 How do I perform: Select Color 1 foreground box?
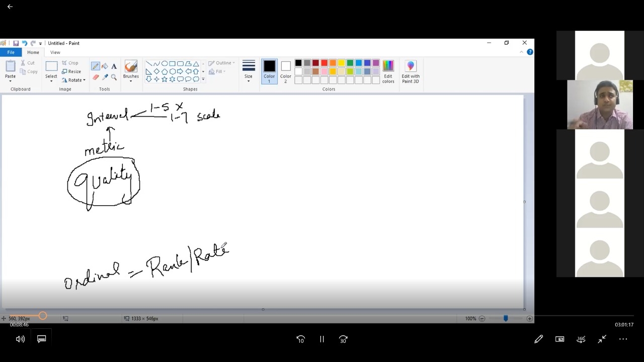[x=269, y=72]
